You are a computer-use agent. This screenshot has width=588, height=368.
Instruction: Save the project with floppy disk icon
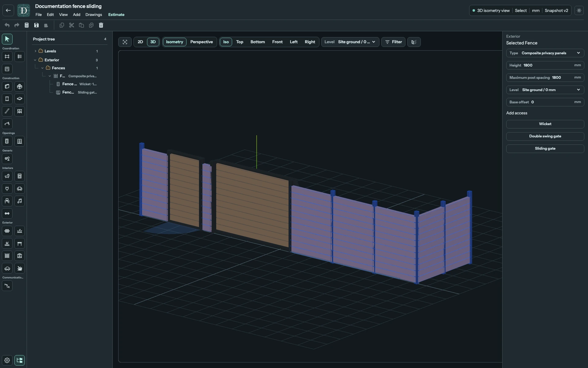click(36, 25)
